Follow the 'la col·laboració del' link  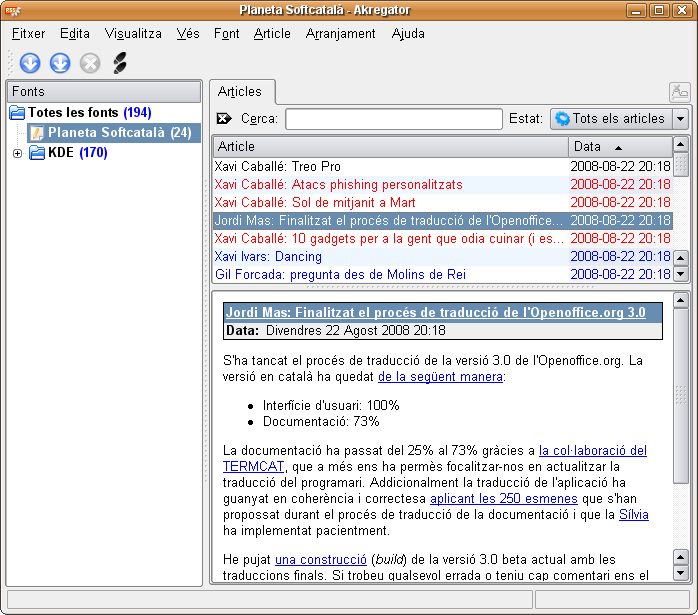592,451
